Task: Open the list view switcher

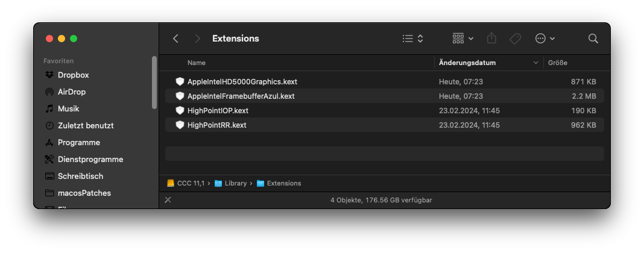Action: [413, 39]
